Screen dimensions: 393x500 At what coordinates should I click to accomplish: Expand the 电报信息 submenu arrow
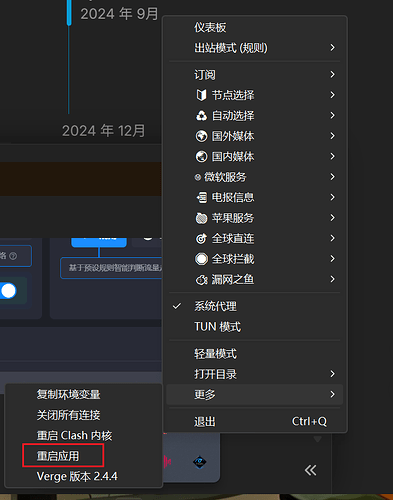pyautogui.click(x=332, y=197)
